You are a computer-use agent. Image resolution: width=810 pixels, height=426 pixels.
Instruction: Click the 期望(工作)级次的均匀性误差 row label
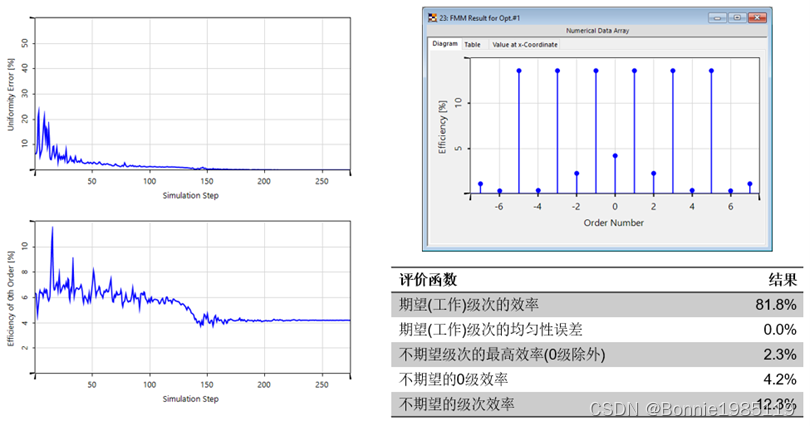[490, 329]
